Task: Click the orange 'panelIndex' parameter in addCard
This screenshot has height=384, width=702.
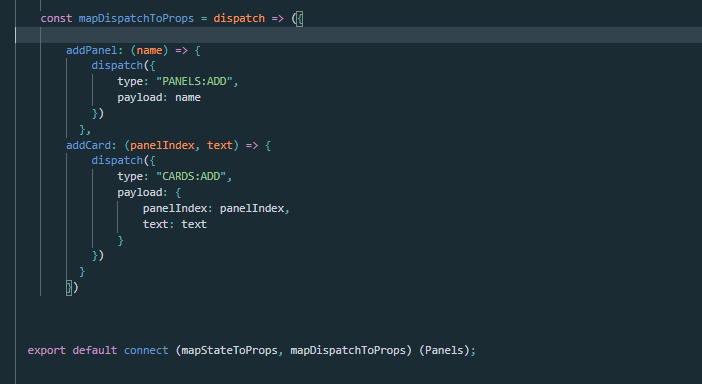Action: click(x=162, y=145)
